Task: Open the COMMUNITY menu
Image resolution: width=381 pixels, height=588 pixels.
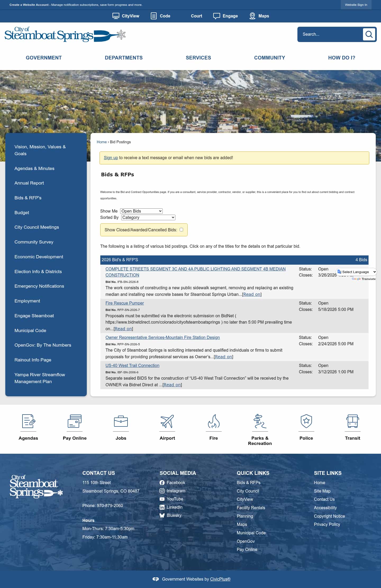Action: [x=270, y=58]
